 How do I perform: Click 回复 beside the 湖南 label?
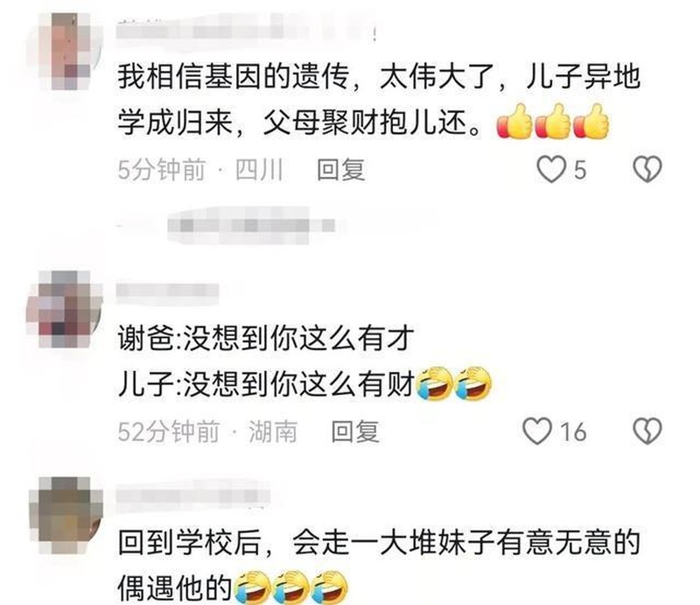pos(355,432)
